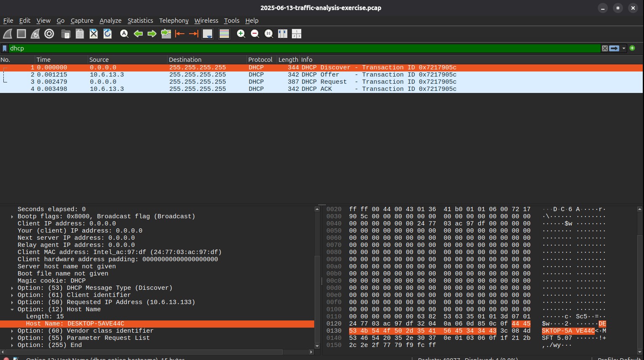Select the DHCP Request packet row
Screen dimensions: 644x360
coord(321,82)
